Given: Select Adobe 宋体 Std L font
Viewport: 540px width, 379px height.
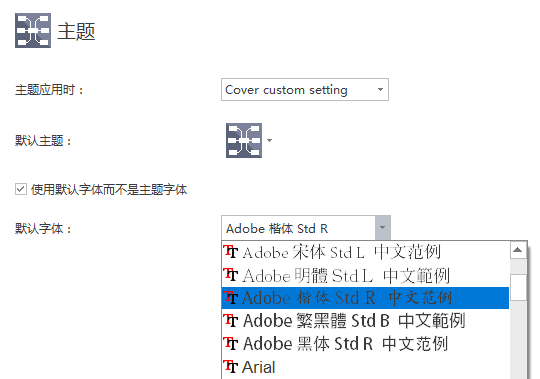Looking at the screenshot, I should [365, 252].
